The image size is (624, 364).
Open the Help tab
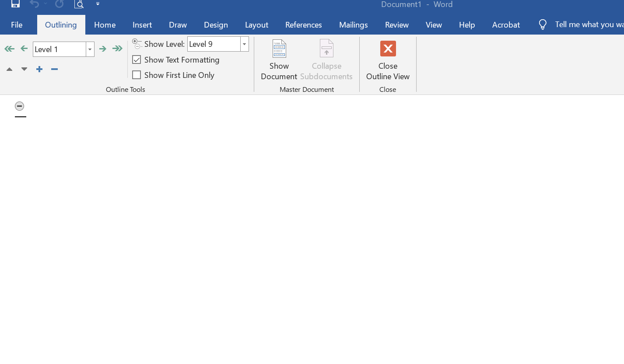467,25
